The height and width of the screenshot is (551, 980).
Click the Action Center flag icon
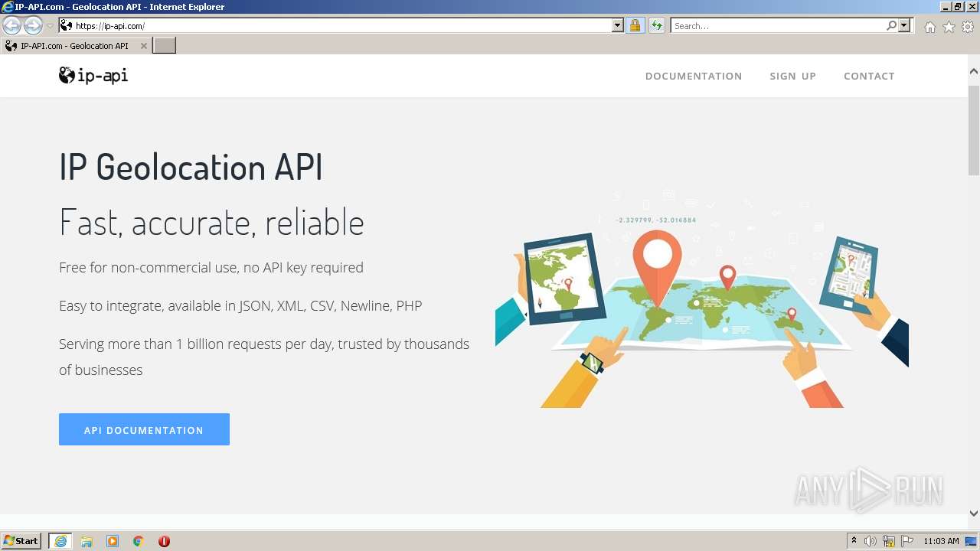[907, 541]
